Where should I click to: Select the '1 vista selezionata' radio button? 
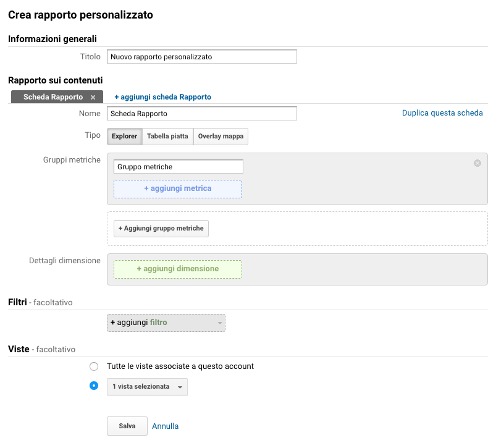(94, 386)
